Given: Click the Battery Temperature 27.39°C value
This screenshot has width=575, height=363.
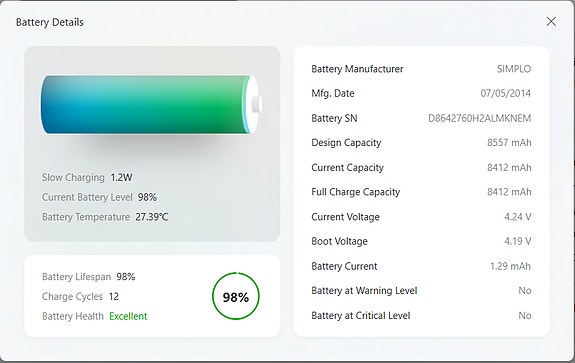Looking at the screenshot, I should click(x=152, y=217).
